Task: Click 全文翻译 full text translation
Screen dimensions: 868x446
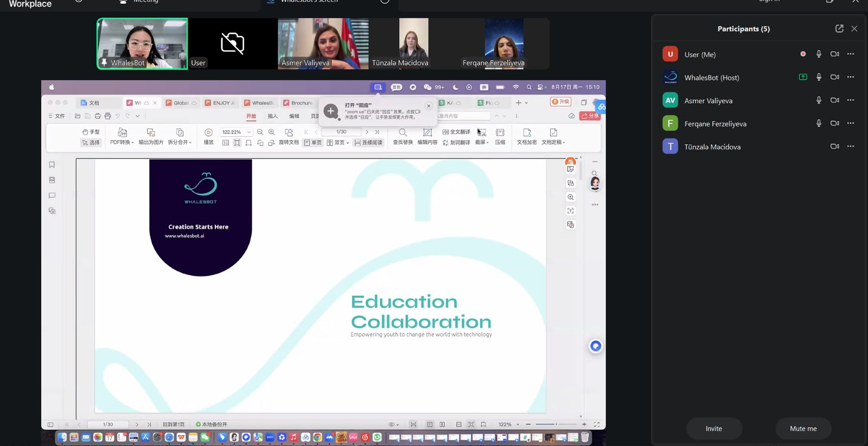Action: pos(456,132)
